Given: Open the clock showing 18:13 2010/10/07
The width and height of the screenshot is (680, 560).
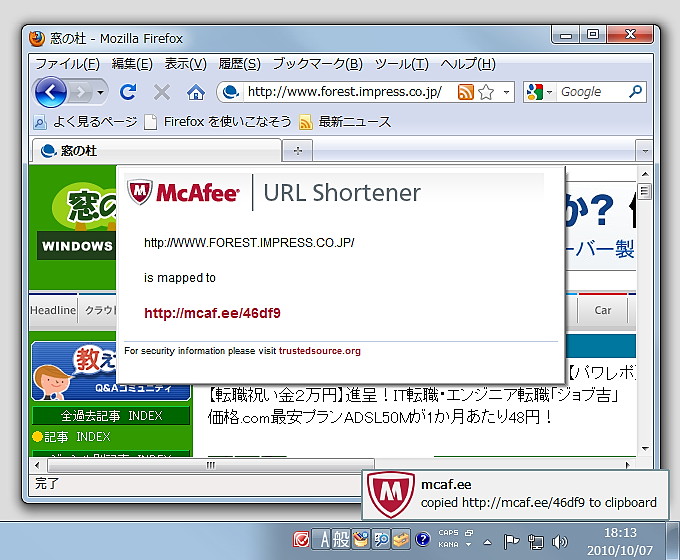Looking at the screenshot, I should coord(620,541).
